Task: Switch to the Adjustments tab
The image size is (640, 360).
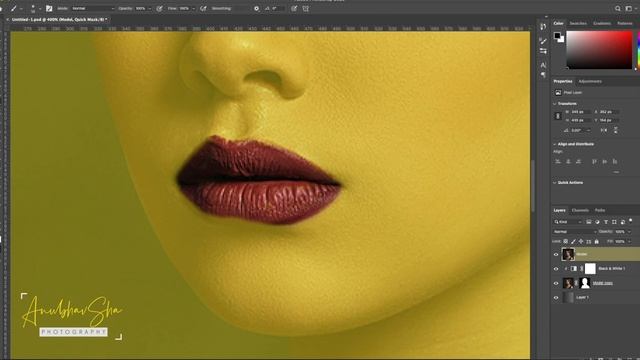Action: click(x=590, y=81)
